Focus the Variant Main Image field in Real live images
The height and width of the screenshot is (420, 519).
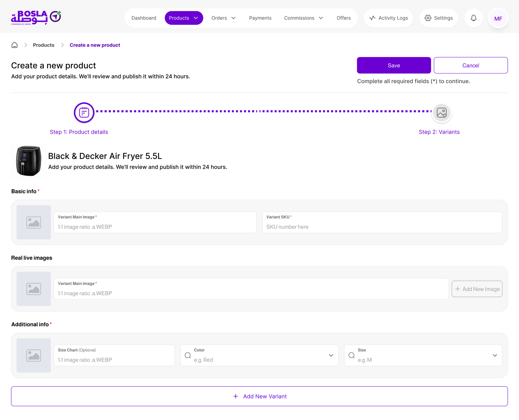pyautogui.click(x=251, y=289)
